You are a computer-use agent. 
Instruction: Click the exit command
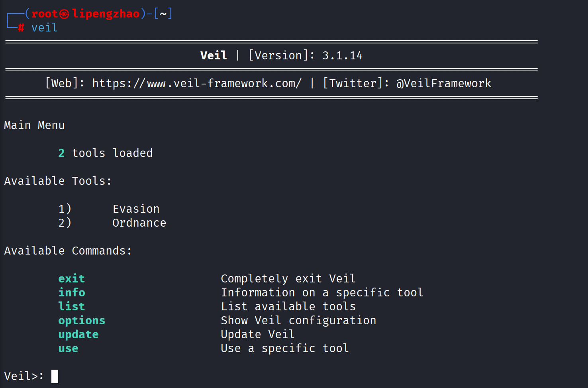(72, 278)
